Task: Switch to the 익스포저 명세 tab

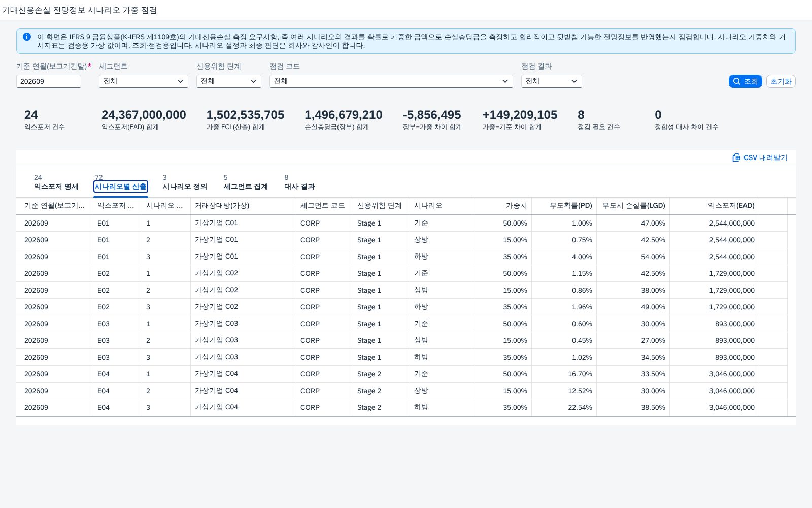Action: click(x=56, y=186)
